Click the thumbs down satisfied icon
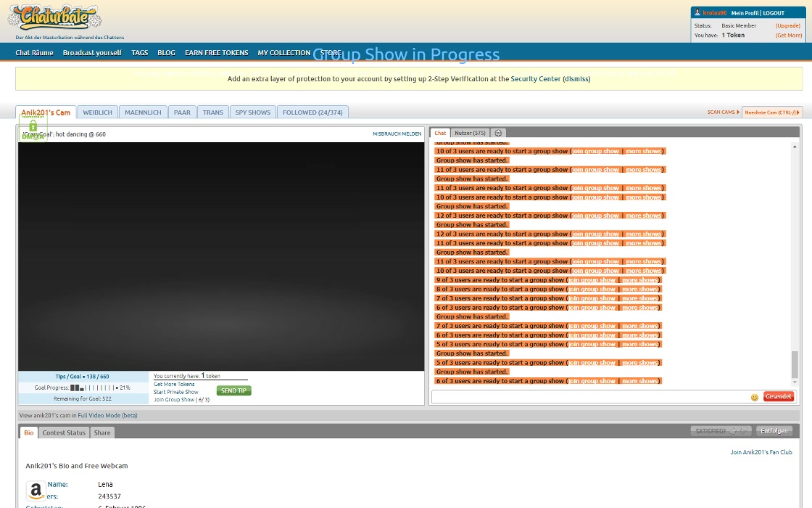Image resolution: width=812 pixels, height=508 pixels. click(744, 431)
